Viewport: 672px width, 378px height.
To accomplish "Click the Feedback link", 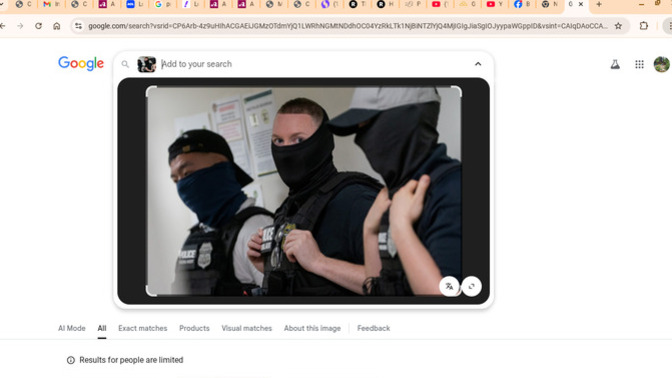I will (373, 328).
